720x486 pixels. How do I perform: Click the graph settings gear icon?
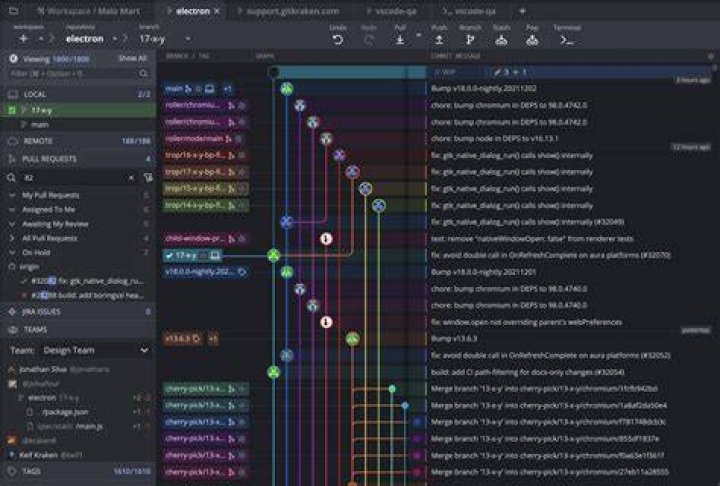pos(710,56)
